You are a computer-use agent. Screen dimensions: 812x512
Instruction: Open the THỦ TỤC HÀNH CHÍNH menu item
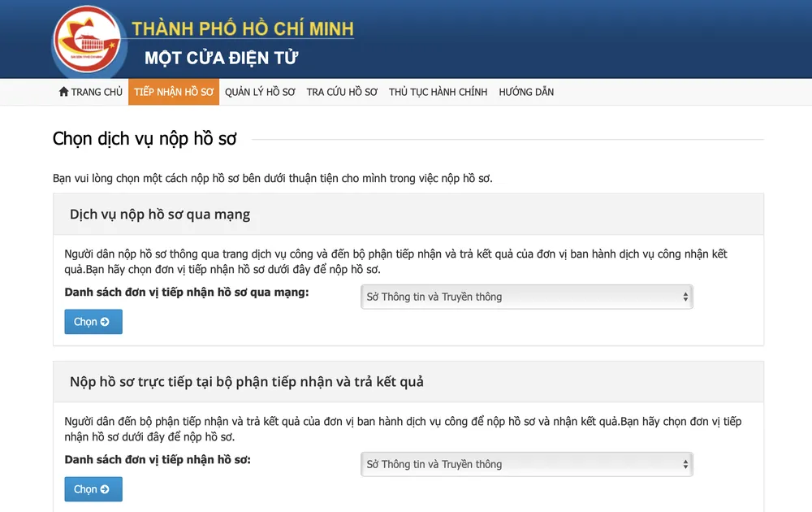pyautogui.click(x=438, y=92)
